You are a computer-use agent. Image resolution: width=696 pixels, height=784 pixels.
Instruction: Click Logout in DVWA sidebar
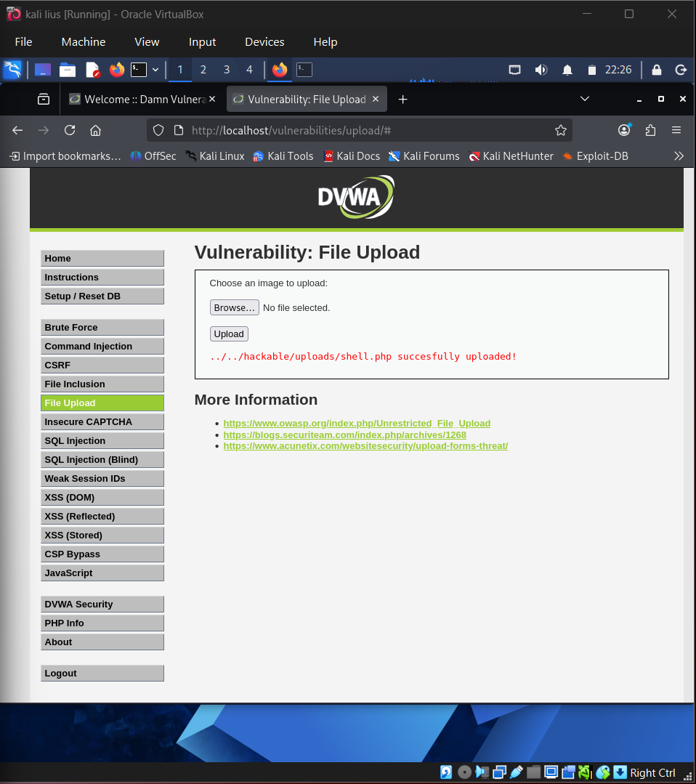click(x=102, y=673)
